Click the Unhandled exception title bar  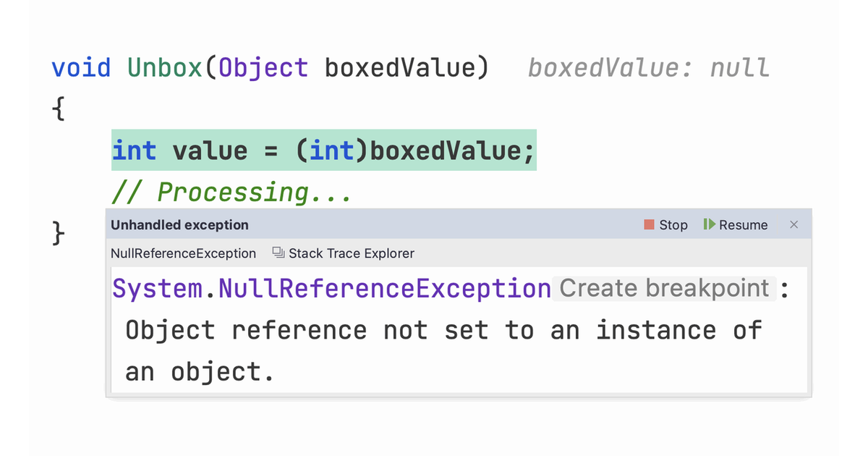click(179, 225)
